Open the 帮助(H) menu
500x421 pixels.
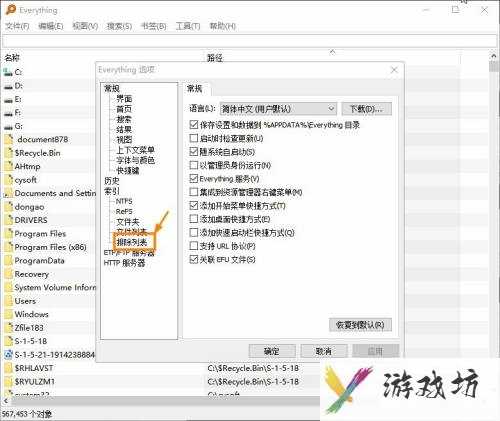point(222,26)
